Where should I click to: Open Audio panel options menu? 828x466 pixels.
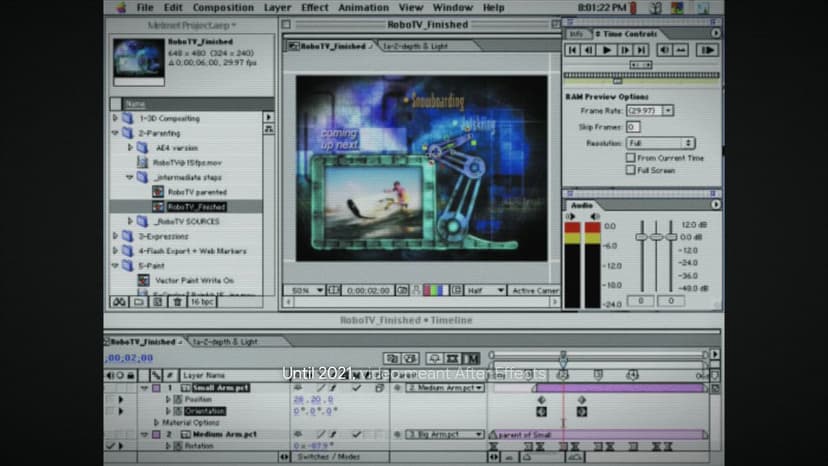[715, 204]
